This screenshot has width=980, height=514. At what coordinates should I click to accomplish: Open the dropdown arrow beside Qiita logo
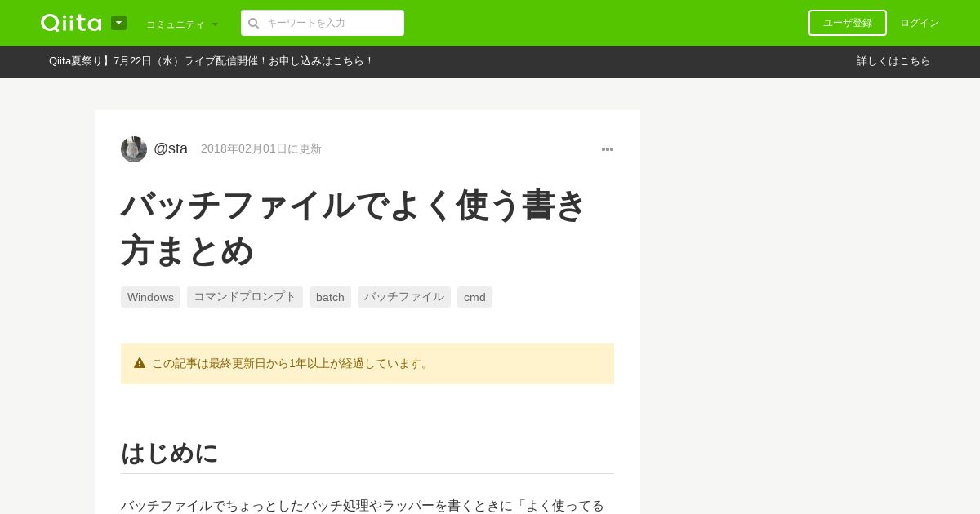pos(118,23)
